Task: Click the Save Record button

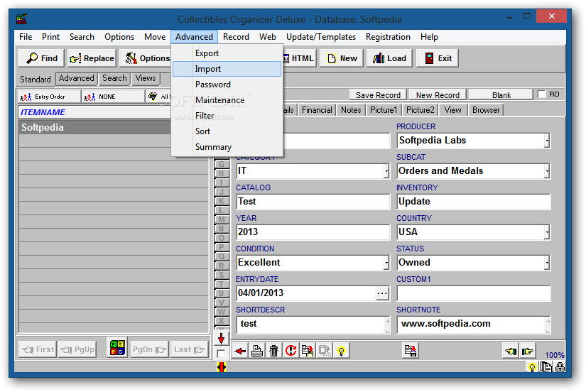Action: click(378, 95)
